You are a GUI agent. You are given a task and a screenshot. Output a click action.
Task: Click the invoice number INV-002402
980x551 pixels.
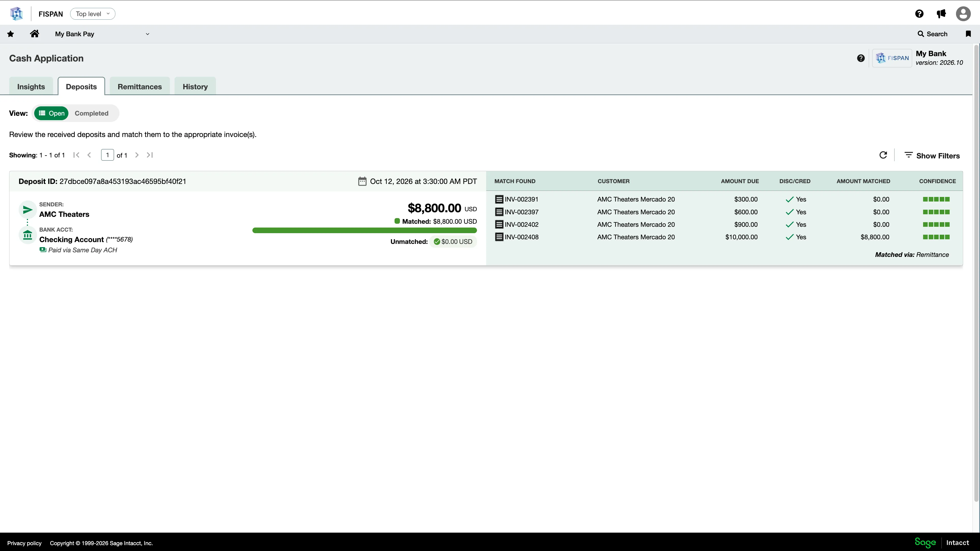[522, 224]
